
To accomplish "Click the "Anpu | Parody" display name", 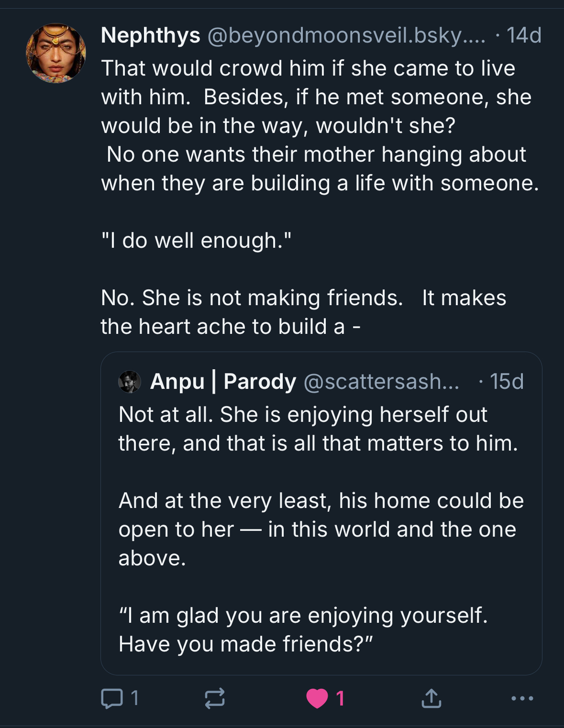I will (223, 382).
